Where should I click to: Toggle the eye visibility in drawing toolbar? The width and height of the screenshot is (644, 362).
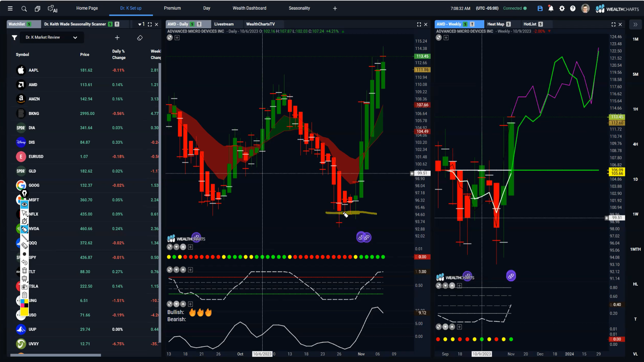pyautogui.click(x=24, y=204)
